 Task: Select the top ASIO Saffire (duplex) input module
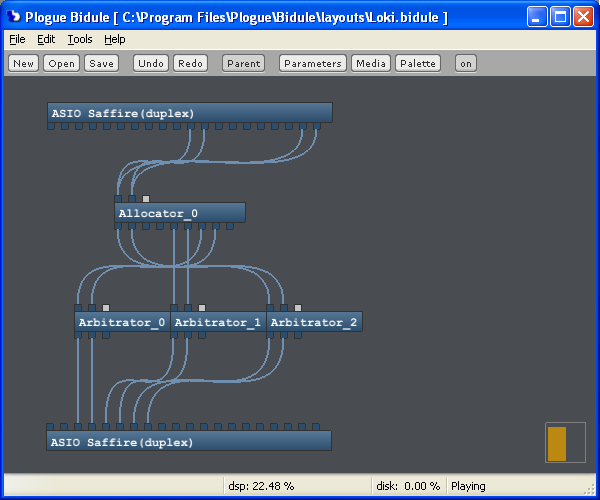point(190,113)
